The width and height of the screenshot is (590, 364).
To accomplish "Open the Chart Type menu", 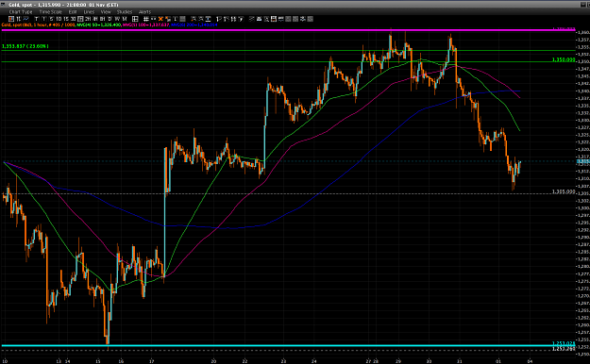I will pyautogui.click(x=21, y=12).
